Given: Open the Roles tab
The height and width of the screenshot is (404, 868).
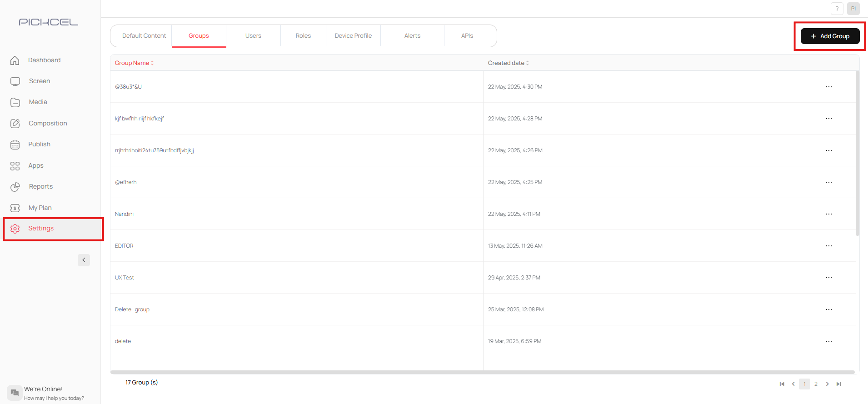Looking at the screenshot, I should click(x=303, y=36).
